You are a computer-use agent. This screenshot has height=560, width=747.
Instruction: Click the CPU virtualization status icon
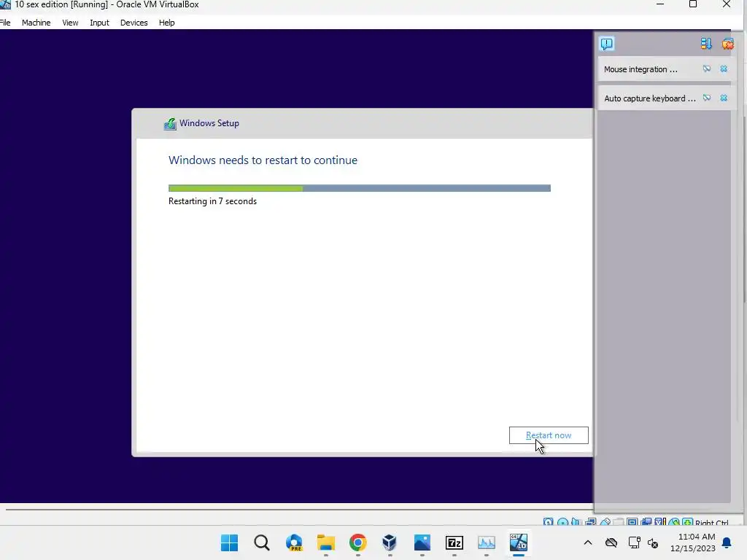click(659, 522)
